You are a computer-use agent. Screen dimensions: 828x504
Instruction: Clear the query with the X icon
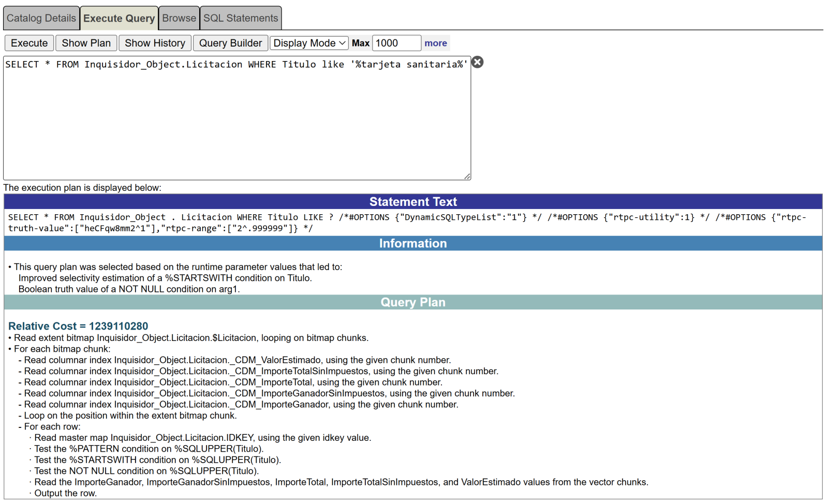click(x=477, y=62)
